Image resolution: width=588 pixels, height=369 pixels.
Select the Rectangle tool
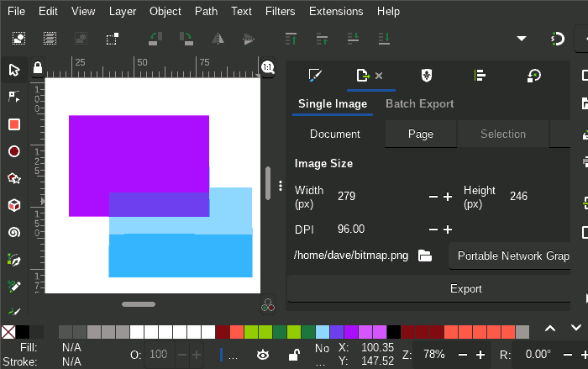click(14, 124)
